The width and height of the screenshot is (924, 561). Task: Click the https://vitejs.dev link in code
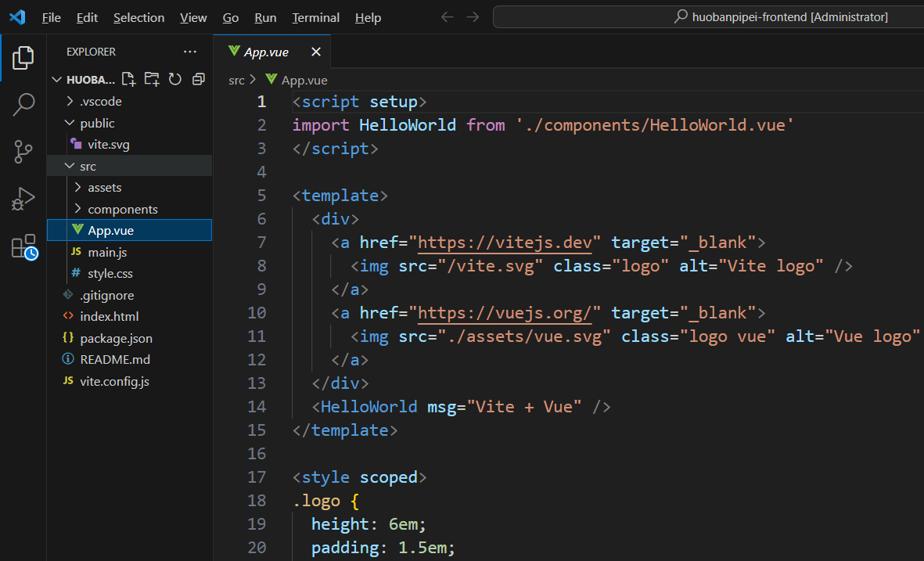[505, 243]
